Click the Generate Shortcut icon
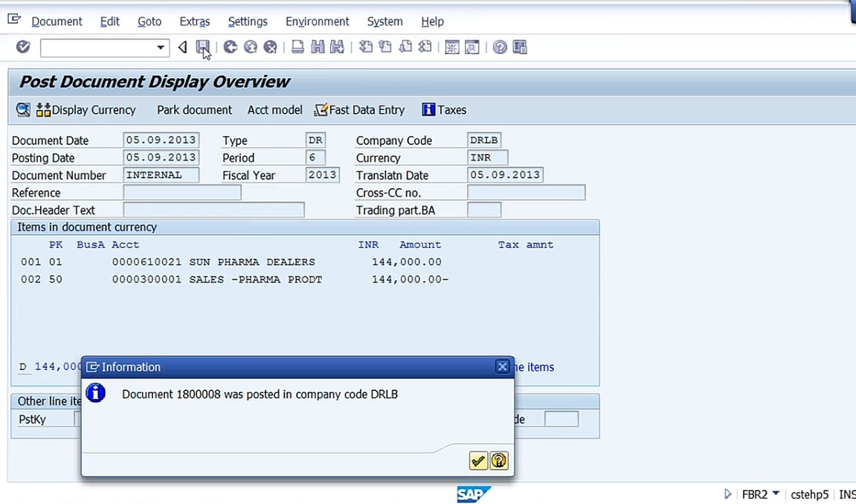 click(x=472, y=48)
